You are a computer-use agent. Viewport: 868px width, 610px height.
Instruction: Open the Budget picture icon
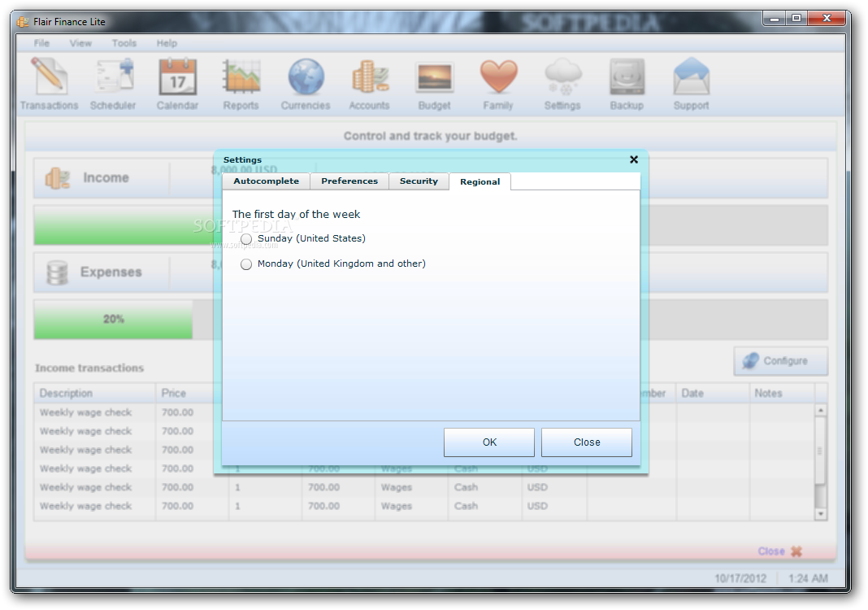(x=434, y=85)
